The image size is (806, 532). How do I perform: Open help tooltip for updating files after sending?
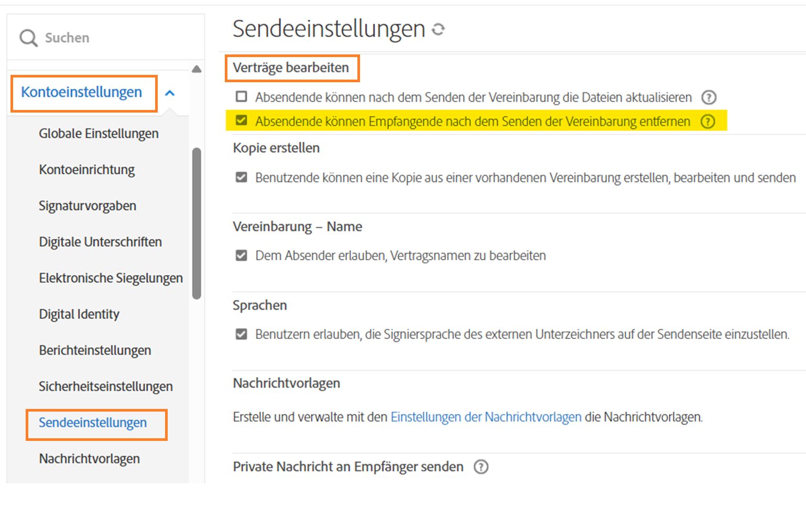pos(709,97)
